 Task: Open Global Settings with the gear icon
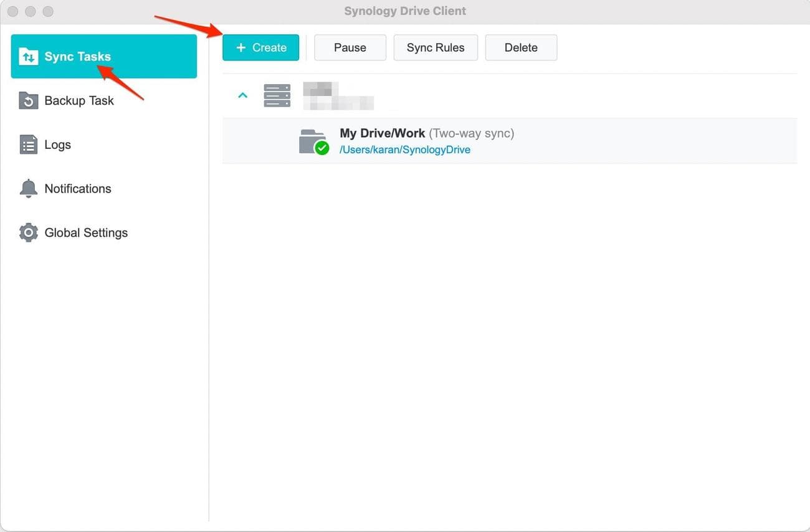[x=28, y=232]
